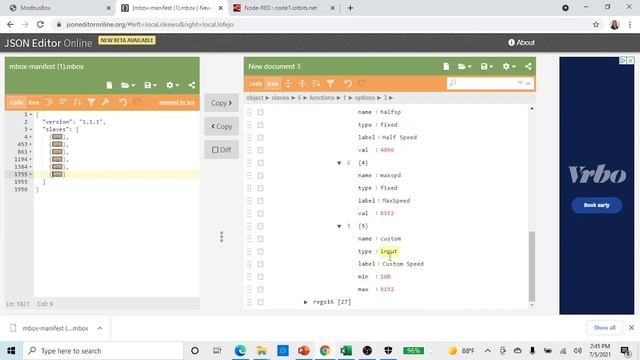Select 'functions' in the breadcrumb path
This screenshot has width=640, height=360.
pos(322,98)
